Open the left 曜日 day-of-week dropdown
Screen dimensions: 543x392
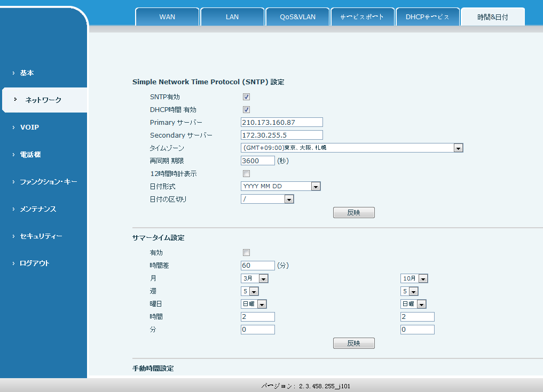pyautogui.click(x=254, y=304)
